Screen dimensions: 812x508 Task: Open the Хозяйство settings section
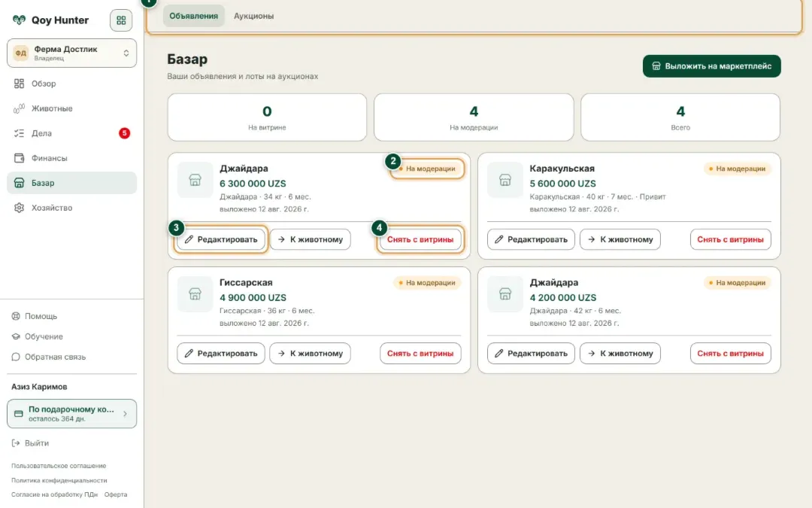click(72, 208)
